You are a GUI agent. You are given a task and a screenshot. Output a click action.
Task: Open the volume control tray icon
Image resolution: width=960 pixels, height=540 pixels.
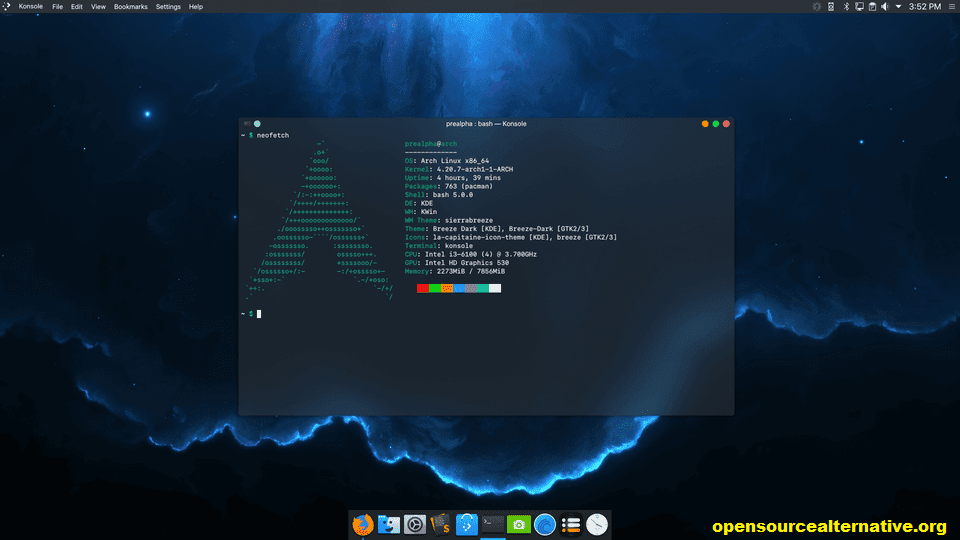(x=885, y=6)
